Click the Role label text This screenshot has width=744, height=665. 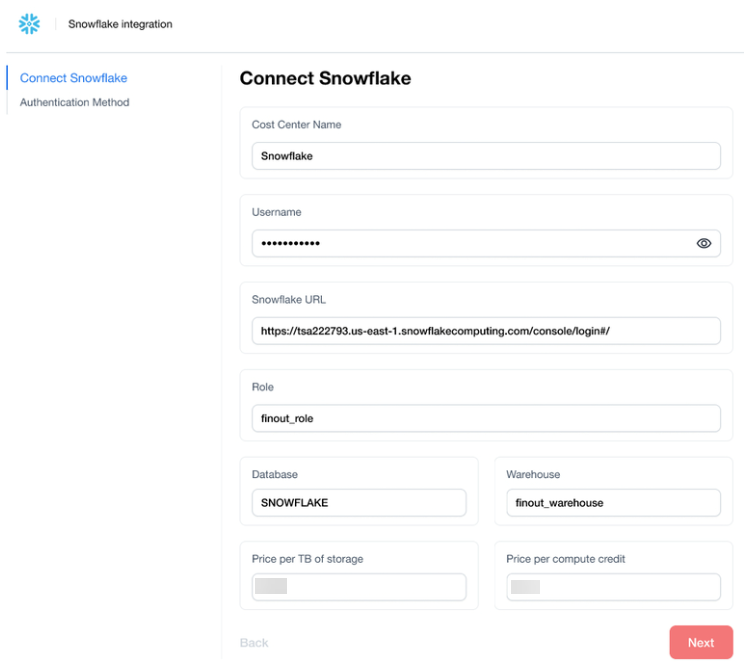pos(262,387)
